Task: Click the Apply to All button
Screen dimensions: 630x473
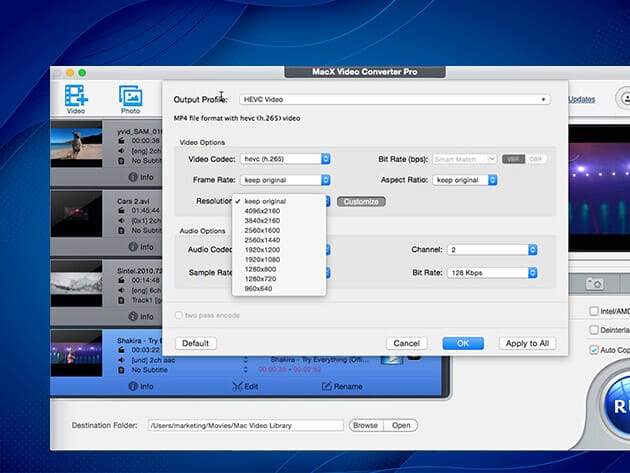Action: [x=527, y=343]
